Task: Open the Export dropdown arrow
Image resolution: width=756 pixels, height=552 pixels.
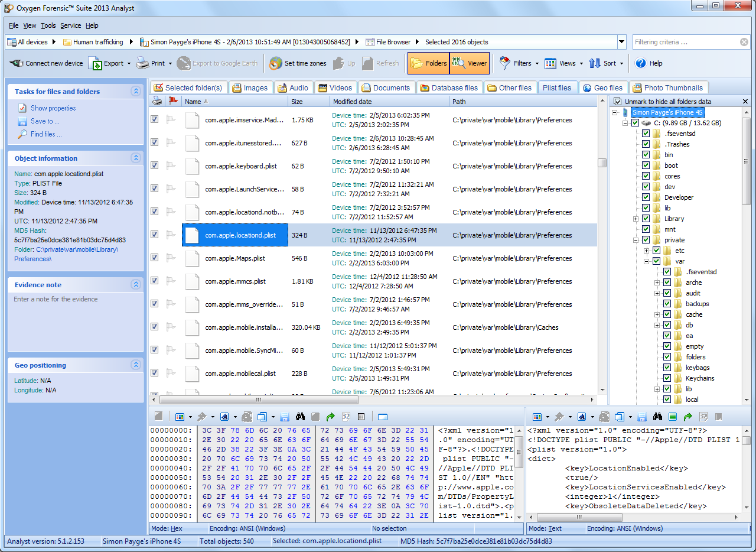Action: tap(129, 63)
